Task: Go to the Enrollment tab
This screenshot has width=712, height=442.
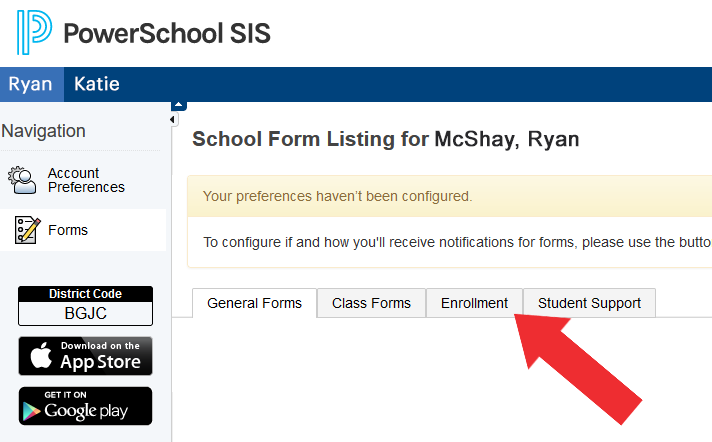Action: click(474, 303)
